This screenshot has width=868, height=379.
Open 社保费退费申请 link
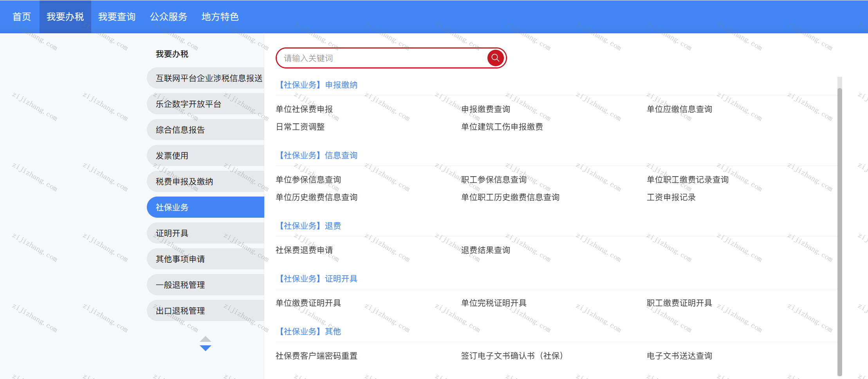(304, 250)
